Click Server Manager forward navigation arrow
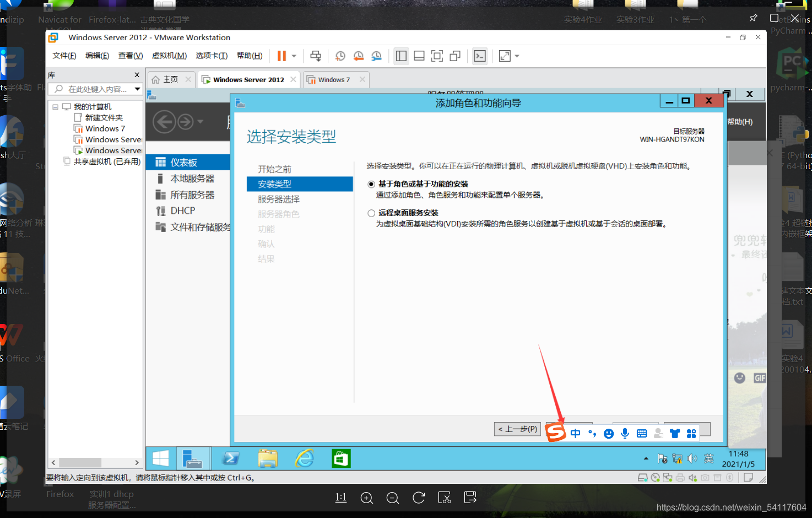This screenshot has height=518, width=812. pos(186,122)
